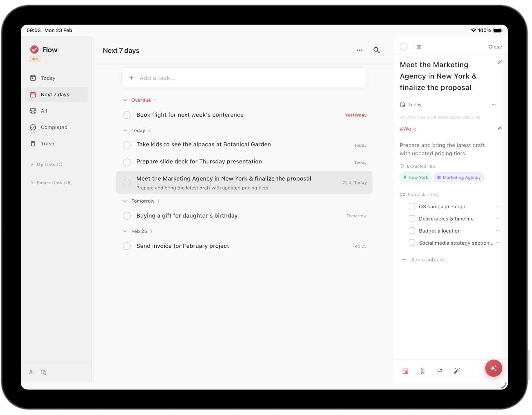Open the privacy shield icon at bottom left
This screenshot has height=415, width=532.
pyautogui.click(x=43, y=372)
